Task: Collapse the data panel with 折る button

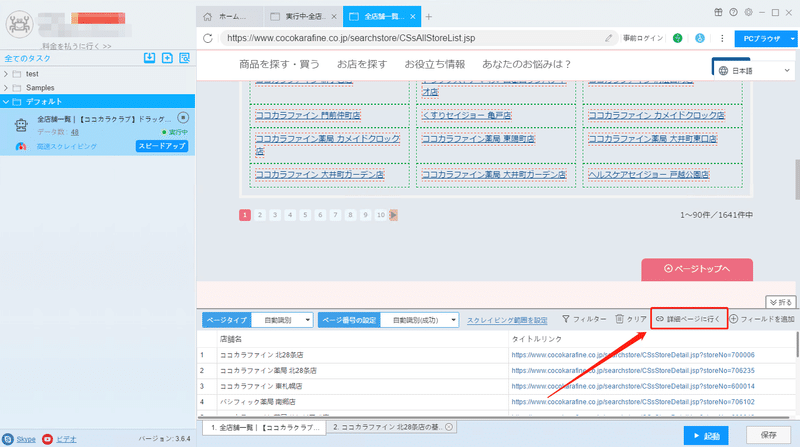Action: point(781,302)
